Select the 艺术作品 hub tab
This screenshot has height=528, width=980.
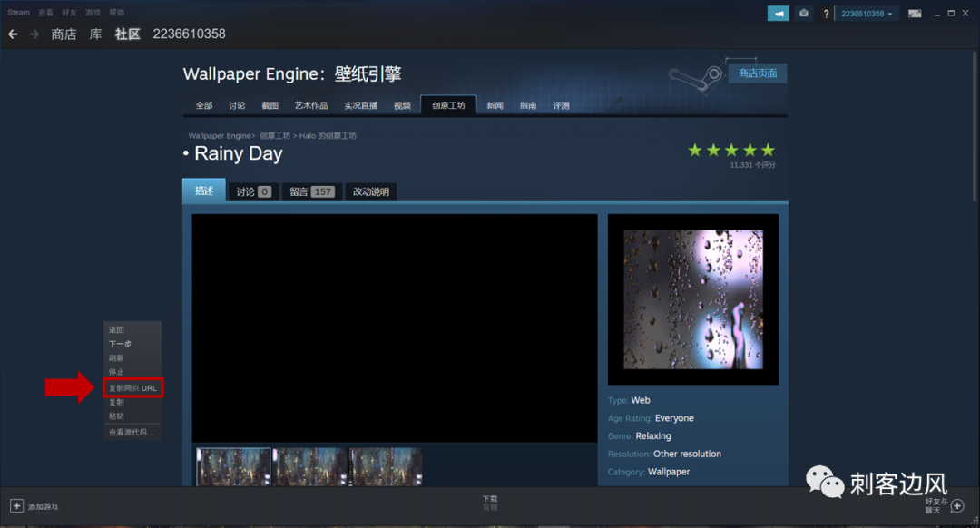[x=311, y=105]
